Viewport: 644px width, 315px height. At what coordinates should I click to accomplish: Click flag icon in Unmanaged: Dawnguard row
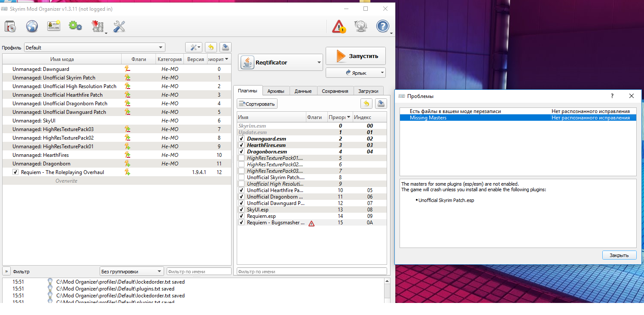[127, 69]
